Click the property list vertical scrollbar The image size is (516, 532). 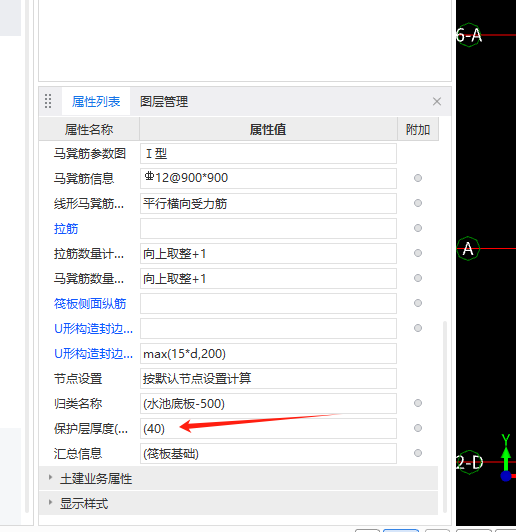445,417
